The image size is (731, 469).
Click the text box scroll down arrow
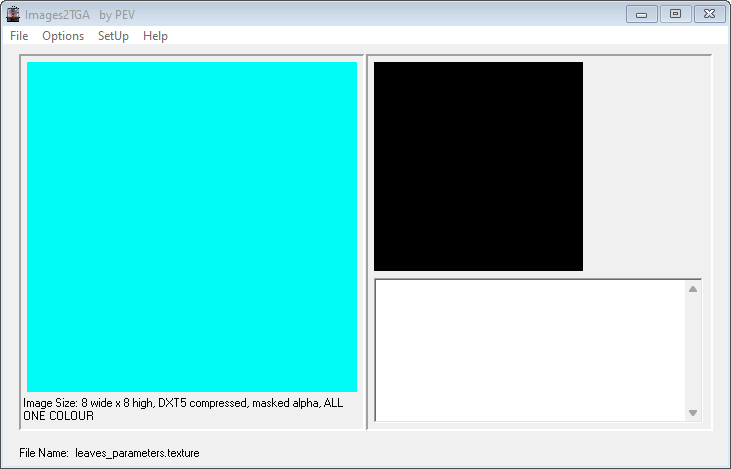(693, 413)
